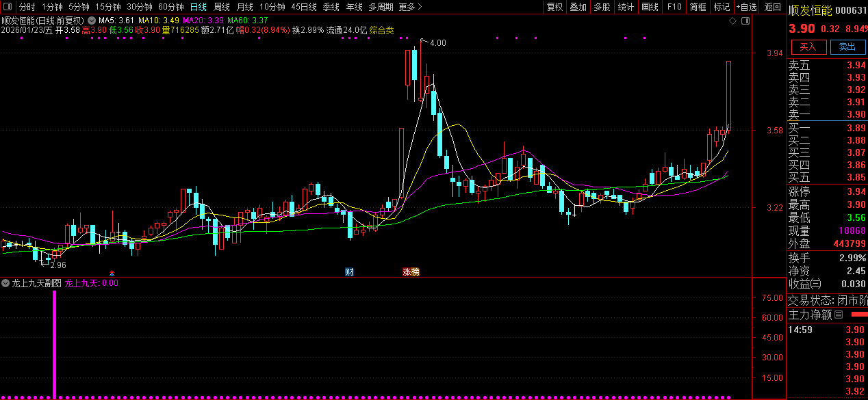Switch to 15分钟 period
This screenshot has width=868, height=400.
[x=108, y=7]
